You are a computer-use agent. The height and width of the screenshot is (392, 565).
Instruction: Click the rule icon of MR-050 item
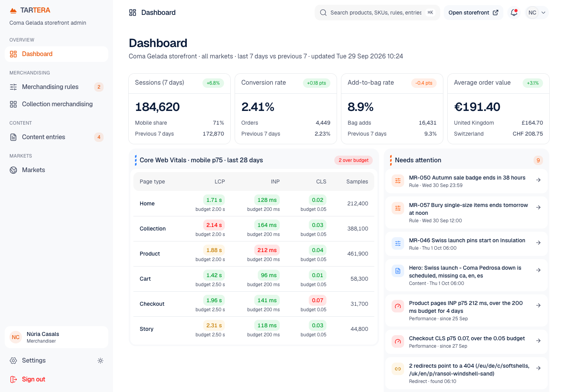pos(398,181)
